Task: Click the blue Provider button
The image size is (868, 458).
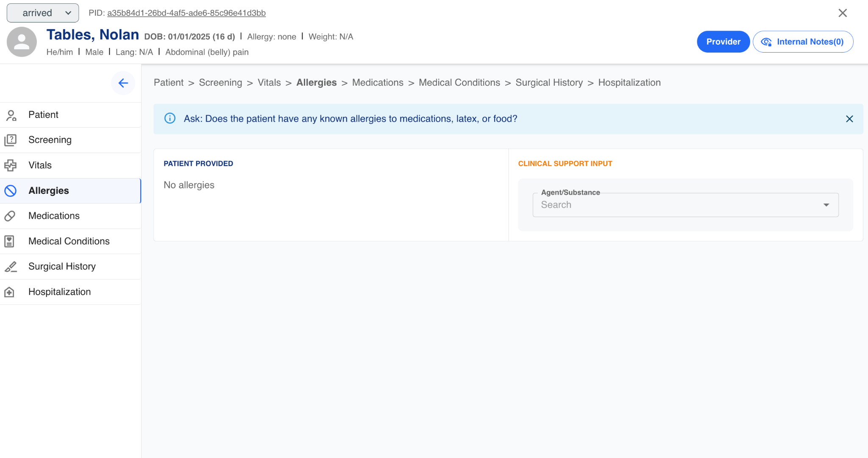Action: (723, 42)
